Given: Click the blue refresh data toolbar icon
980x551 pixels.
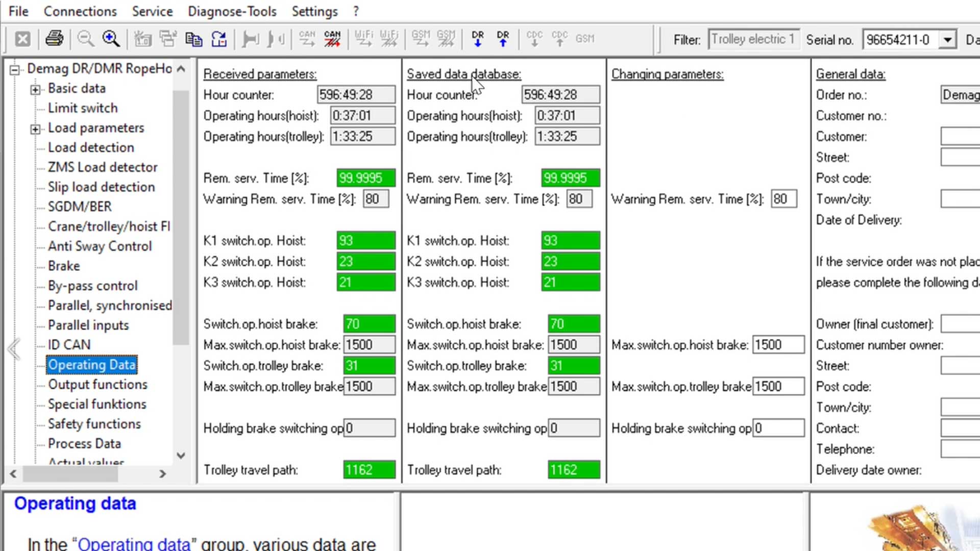Looking at the screenshot, I should coord(219,39).
